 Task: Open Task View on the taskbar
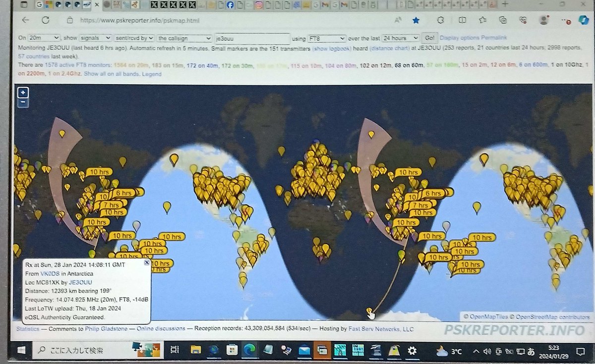(x=175, y=350)
